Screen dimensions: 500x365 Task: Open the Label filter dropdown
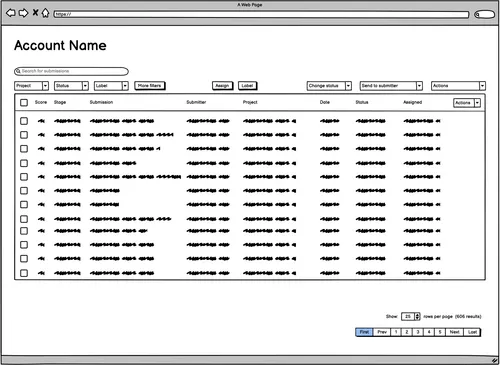pos(111,86)
